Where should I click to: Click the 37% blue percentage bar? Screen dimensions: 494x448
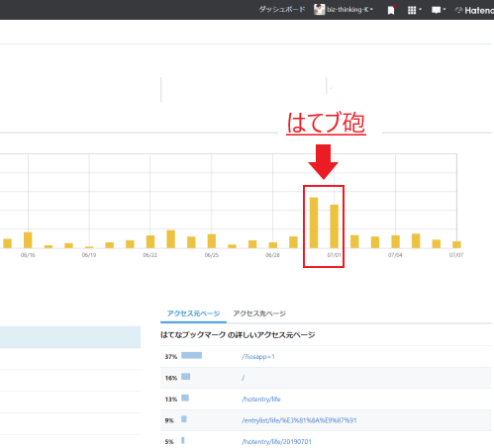pos(192,355)
